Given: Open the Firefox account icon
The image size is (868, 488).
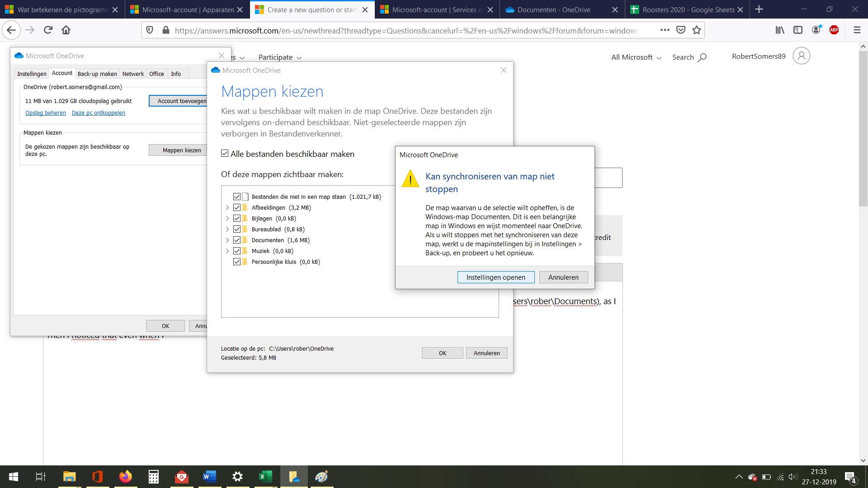Looking at the screenshot, I should point(816,30).
